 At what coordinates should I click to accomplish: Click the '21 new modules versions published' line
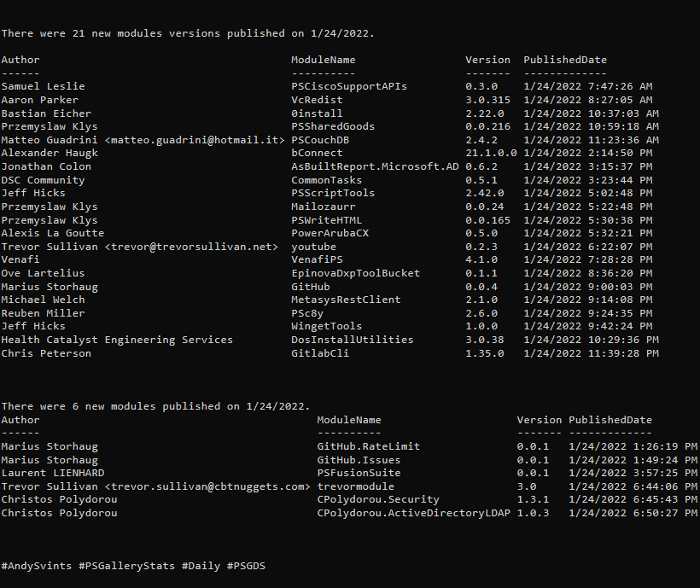[188, 33]
